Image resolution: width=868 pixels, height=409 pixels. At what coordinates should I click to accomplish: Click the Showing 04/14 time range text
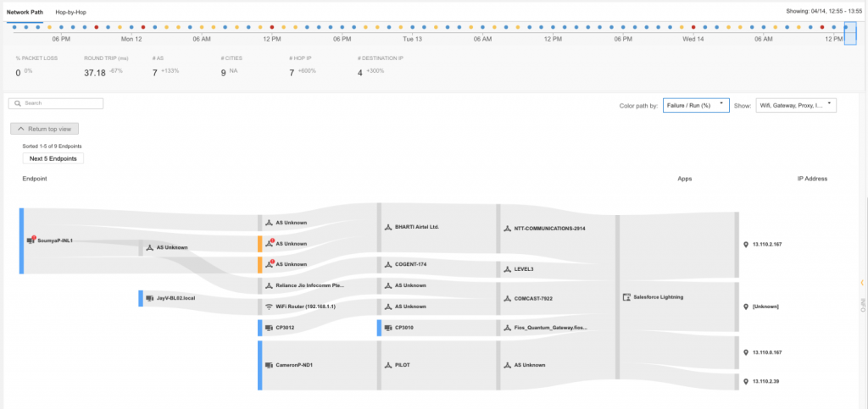pyautogui.click(x=824, y=11)
